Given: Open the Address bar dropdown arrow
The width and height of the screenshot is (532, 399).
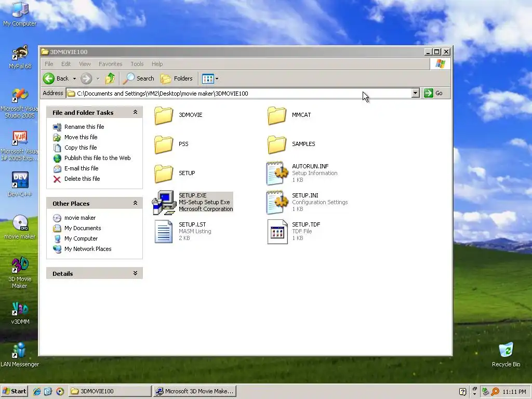Looking at the screenshot, I should pyautogui.click(x=415, y=93).
